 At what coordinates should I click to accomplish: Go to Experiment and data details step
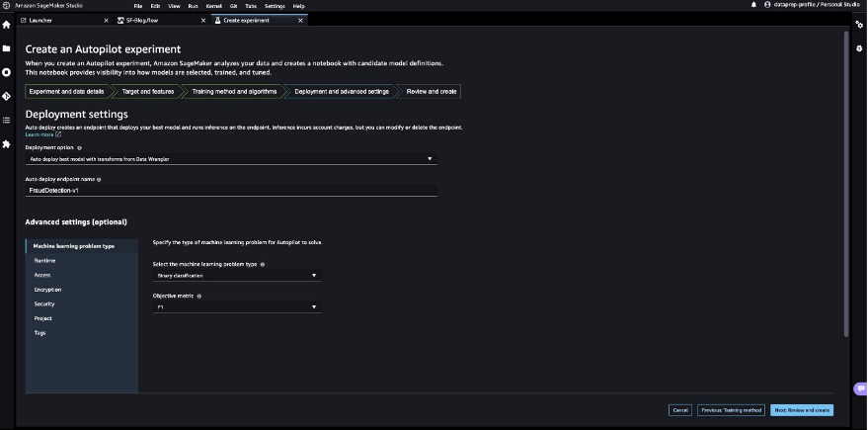tap(66, 91)
